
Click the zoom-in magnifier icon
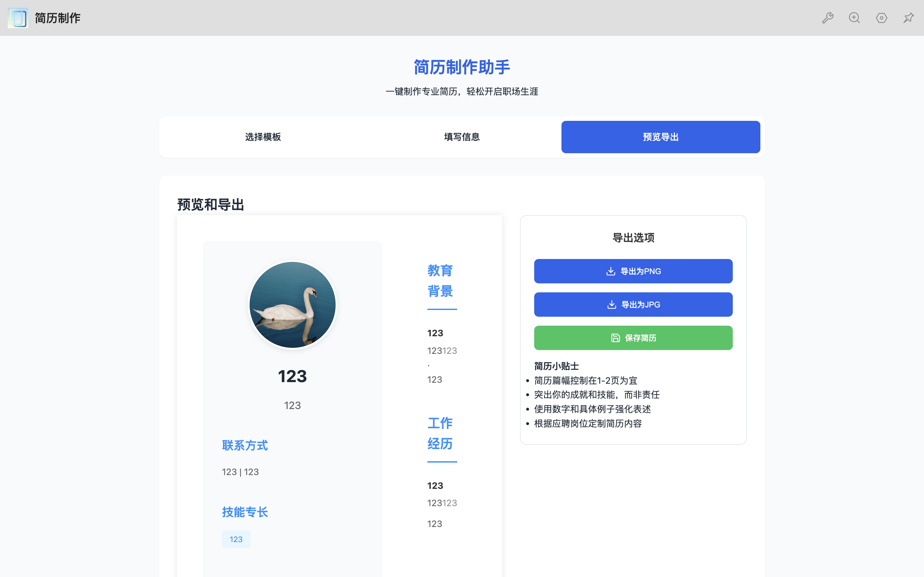coord(854,18)
